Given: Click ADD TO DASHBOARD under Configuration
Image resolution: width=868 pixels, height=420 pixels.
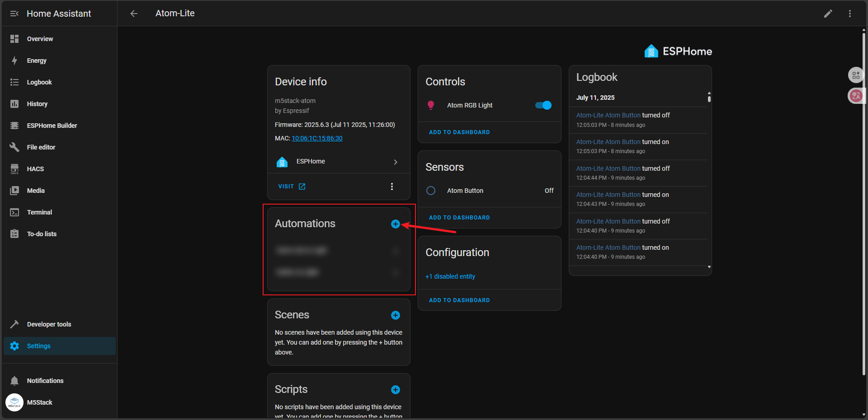Looking at the screenshot, I should (x=459, y=300).
